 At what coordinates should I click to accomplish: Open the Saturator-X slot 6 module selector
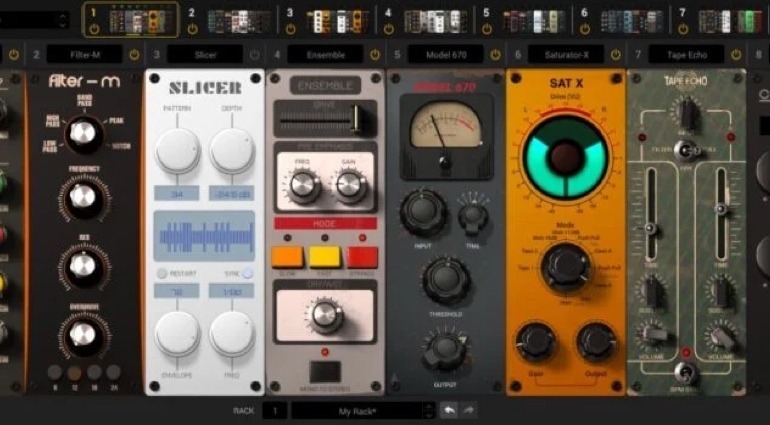pos(566,55)
